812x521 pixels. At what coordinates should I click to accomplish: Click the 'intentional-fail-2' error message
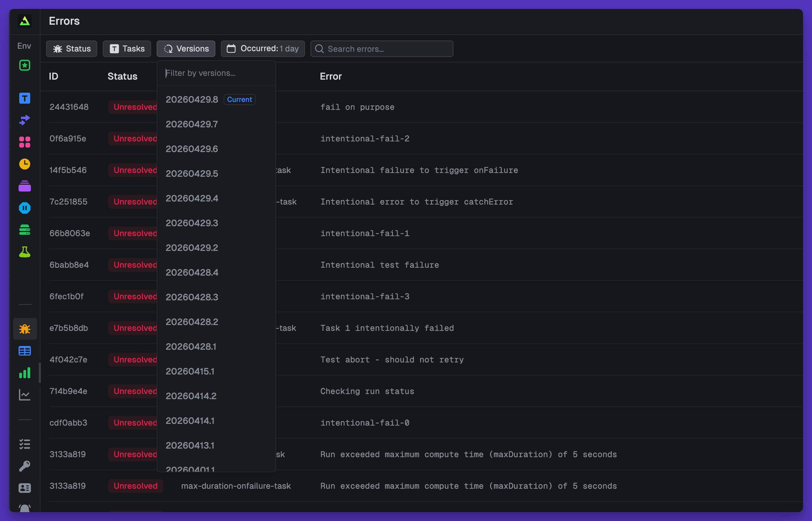365,139
